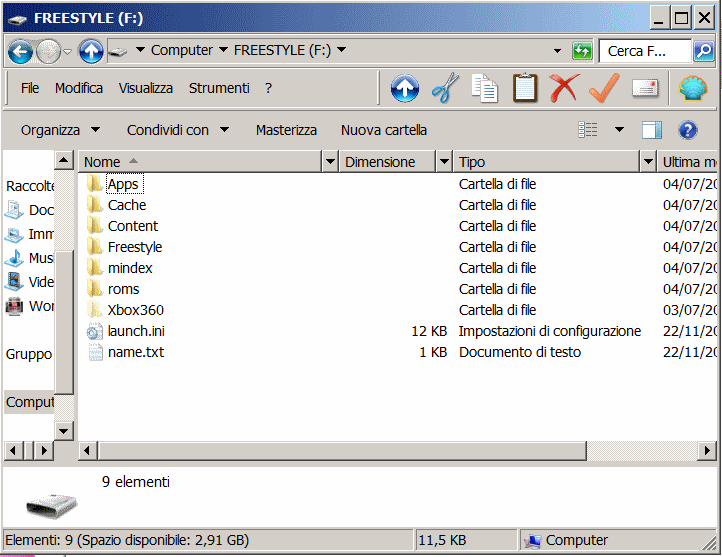This screenshot has height=557, width=722.
Task: Select Computer in navigation pane
Action: point(29,402)
